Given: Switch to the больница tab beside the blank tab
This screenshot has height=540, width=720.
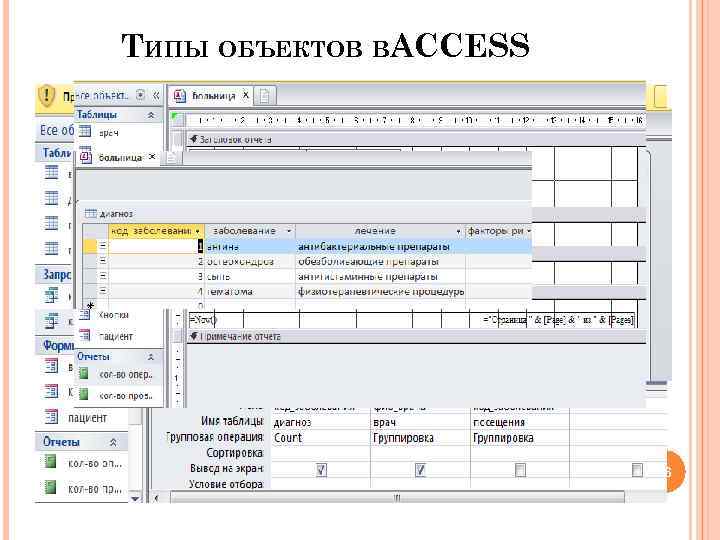Looking at the screenshot, I should (x=213, y=96).
